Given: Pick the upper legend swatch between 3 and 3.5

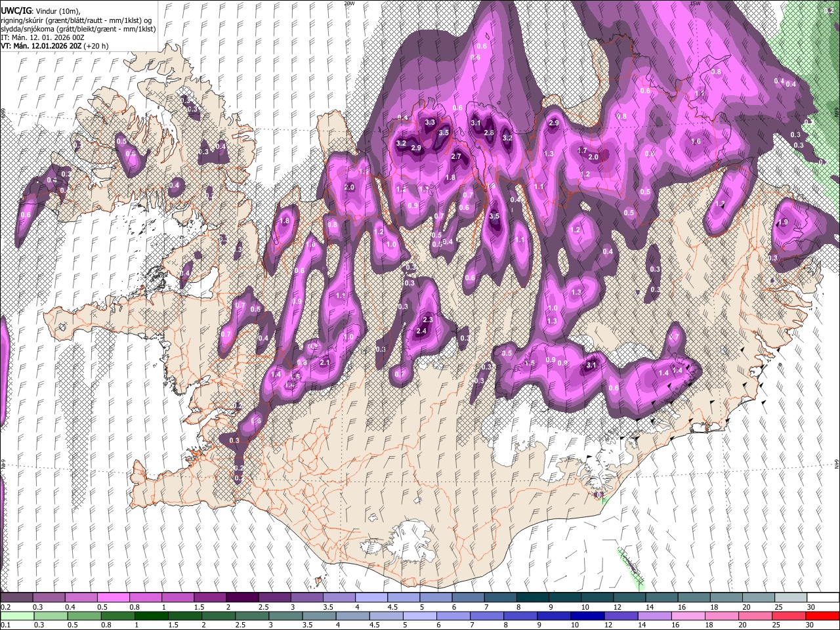Looking at the screenshot, I should (306, 598).
